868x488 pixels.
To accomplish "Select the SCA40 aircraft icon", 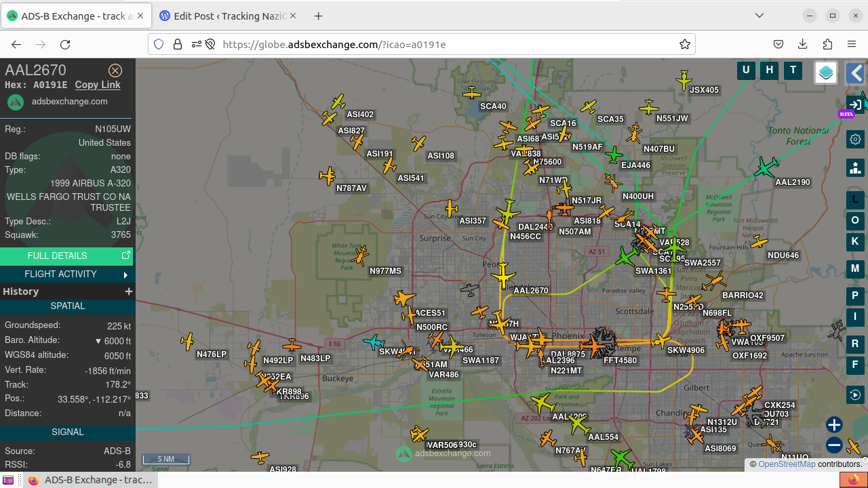I will (x=472, y=93).
